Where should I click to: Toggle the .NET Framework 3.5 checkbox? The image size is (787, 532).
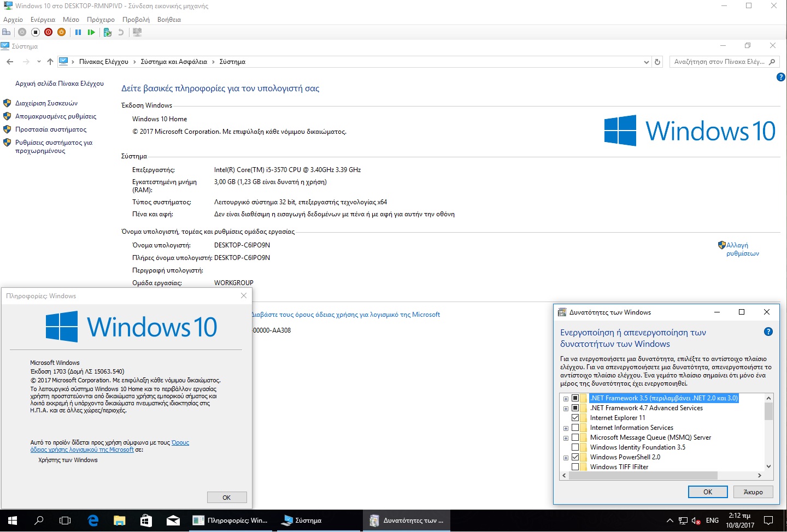point(575,398)
